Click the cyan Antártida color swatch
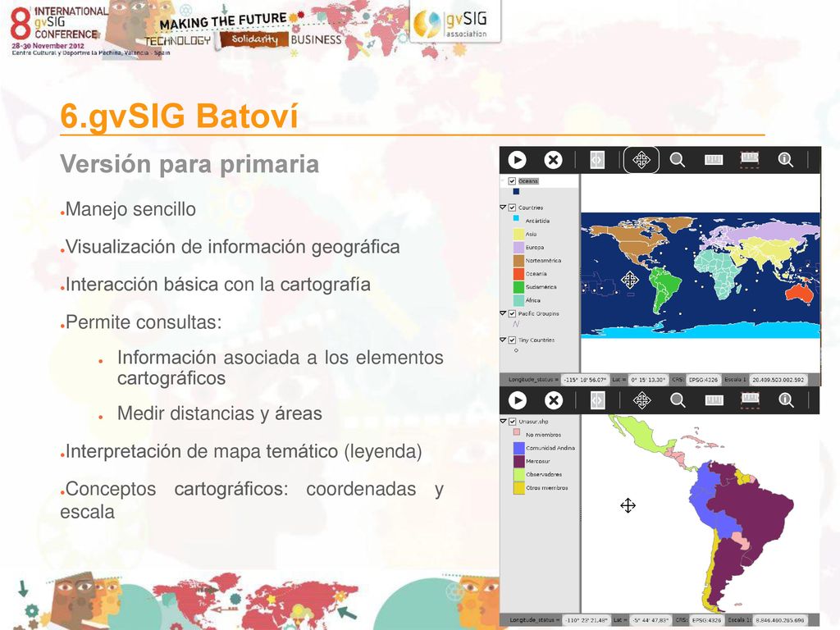The height and width of the screenshot is (630, 840). pos(516,218)
